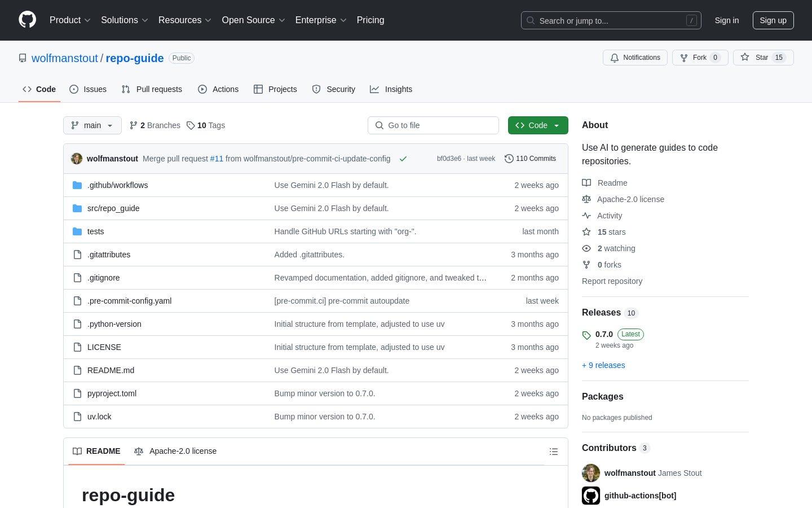Screen dimensions: 812x508
Task: Click the tag icon next to 0.7.0 release
Action: [x=586, y=335]
